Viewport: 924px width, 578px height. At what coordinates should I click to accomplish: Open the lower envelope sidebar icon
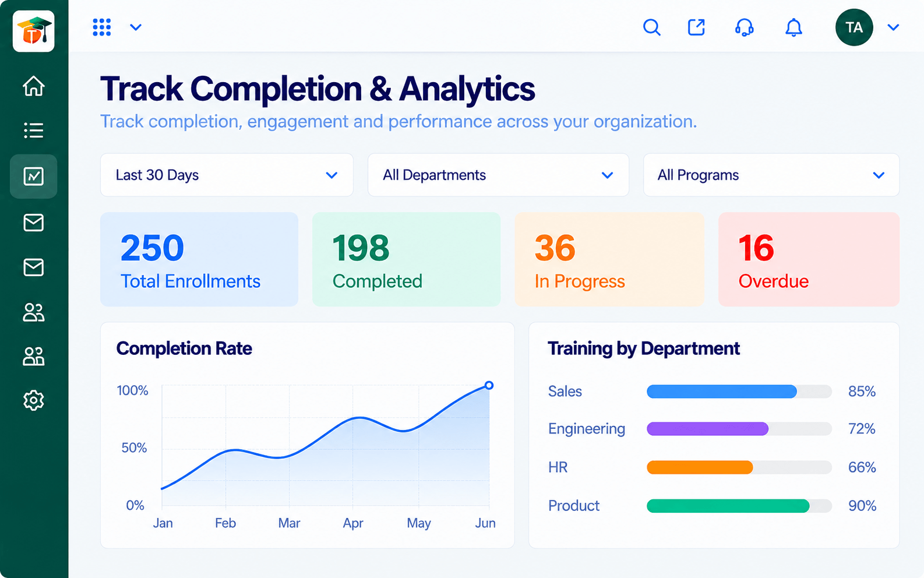[x=34, y=267]
